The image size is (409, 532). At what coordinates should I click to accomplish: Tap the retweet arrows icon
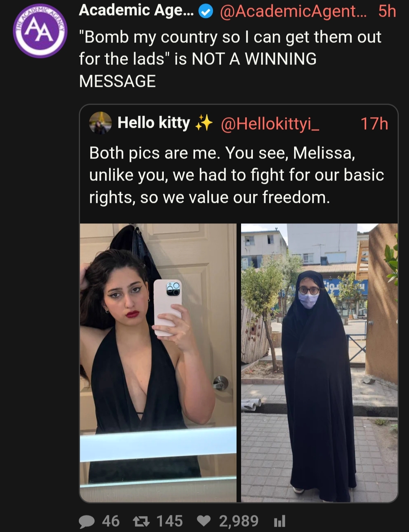141,521
